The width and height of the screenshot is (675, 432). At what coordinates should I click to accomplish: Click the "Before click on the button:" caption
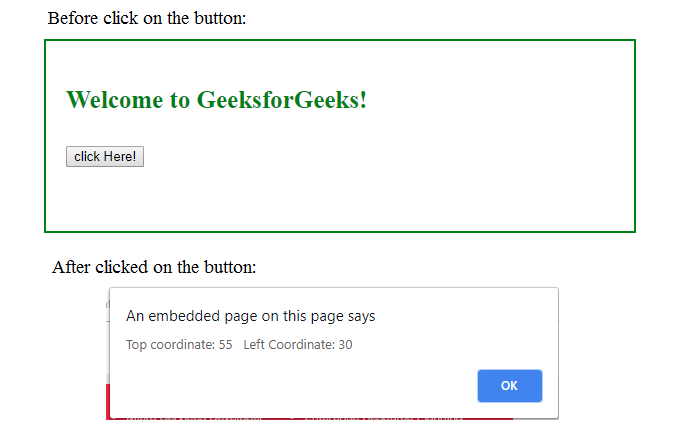point(147,18)
